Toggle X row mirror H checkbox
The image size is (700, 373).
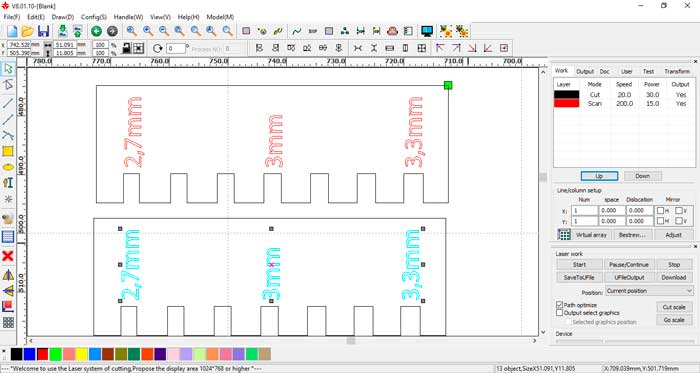pyautogui.click(x=660, y=211)
